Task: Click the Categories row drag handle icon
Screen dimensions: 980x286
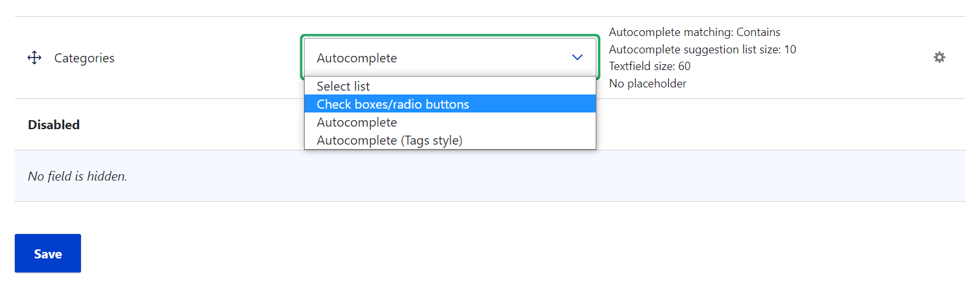Action: pyautogui.click(x=34, y=58)
